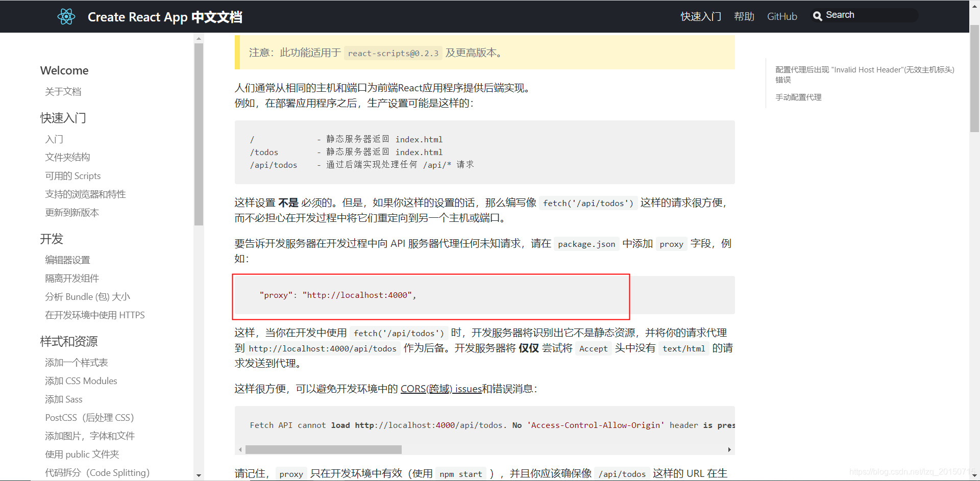Open 入门 sidebar page

point(54,139)
